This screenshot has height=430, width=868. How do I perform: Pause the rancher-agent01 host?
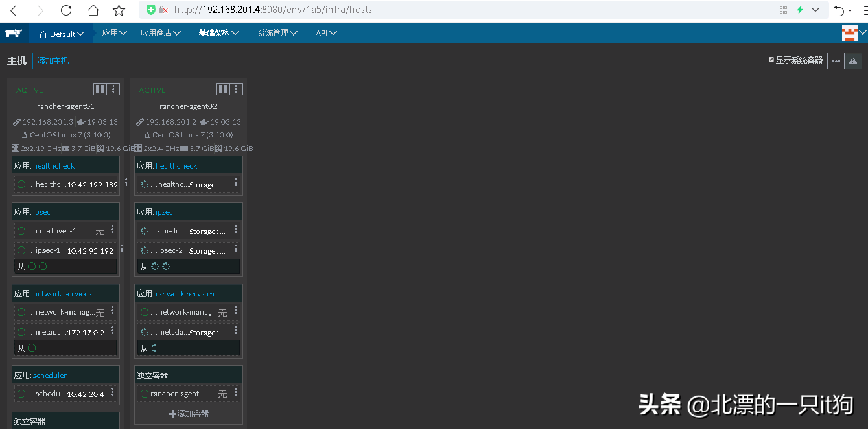click(x=100, y=90)
